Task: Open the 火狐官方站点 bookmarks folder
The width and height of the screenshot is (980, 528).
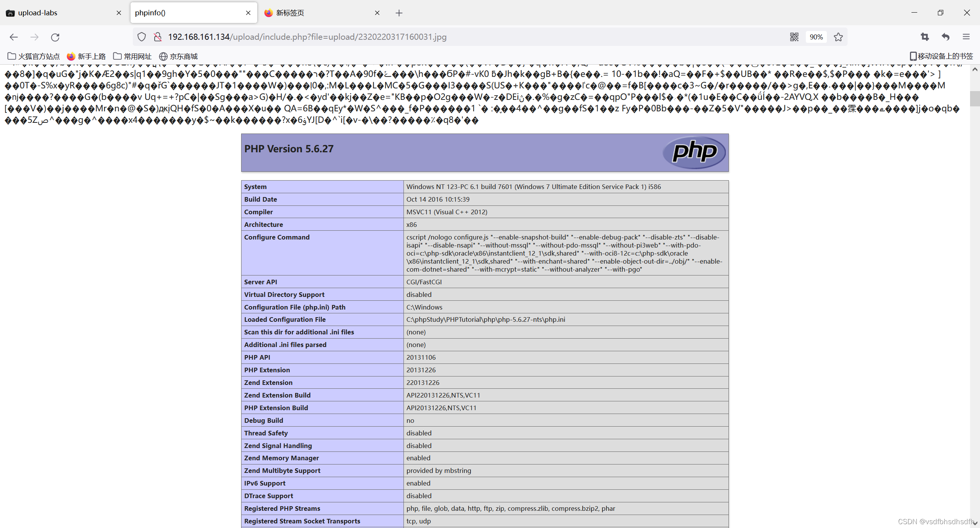Action: click(x=34, y=57)
